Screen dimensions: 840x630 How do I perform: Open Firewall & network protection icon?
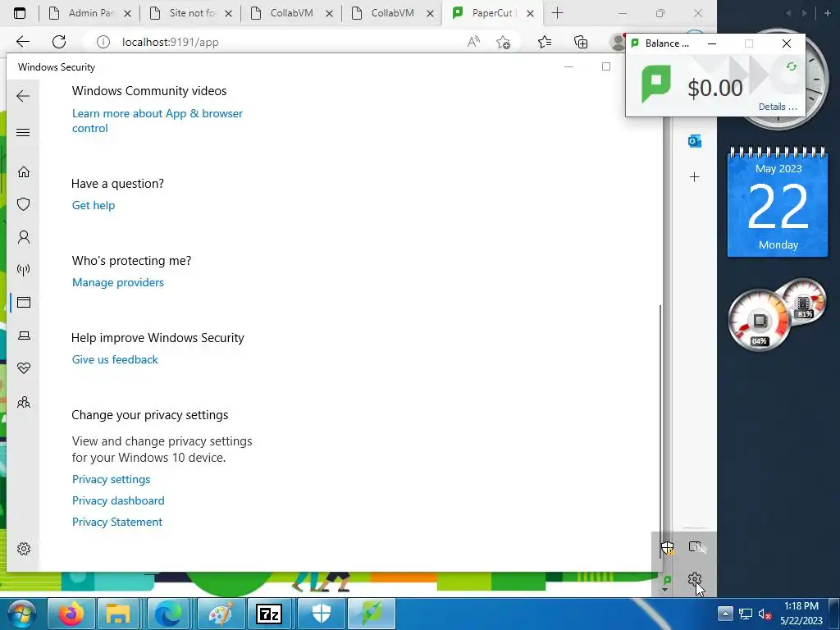point(24,270)
